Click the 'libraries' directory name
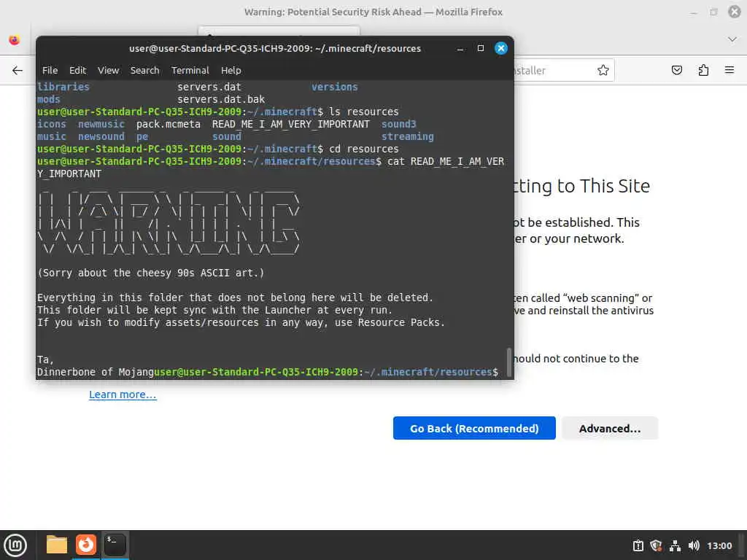747x560 pixels. coord(63,87)
